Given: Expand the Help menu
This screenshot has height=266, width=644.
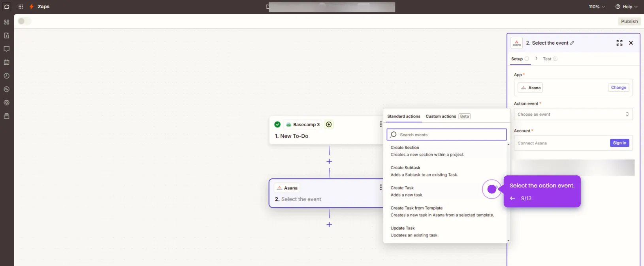Looking at the screenshot, I should tap(627, 7).
